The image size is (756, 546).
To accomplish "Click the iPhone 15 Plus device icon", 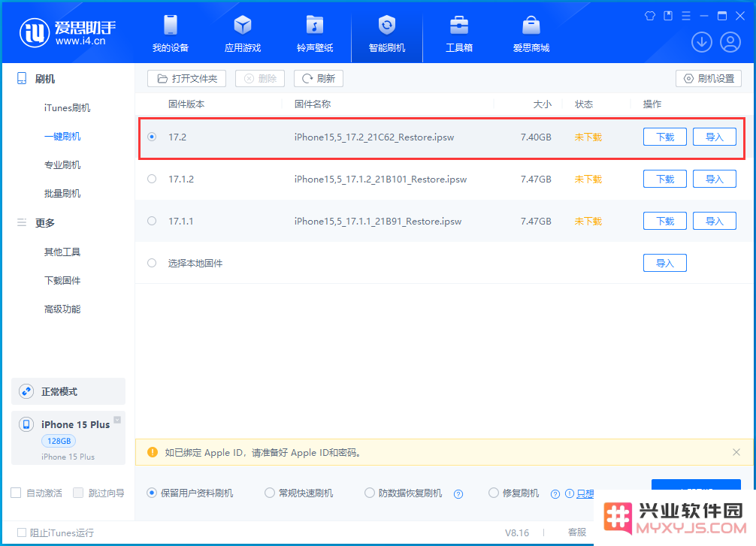I will (x=26, y=424).
